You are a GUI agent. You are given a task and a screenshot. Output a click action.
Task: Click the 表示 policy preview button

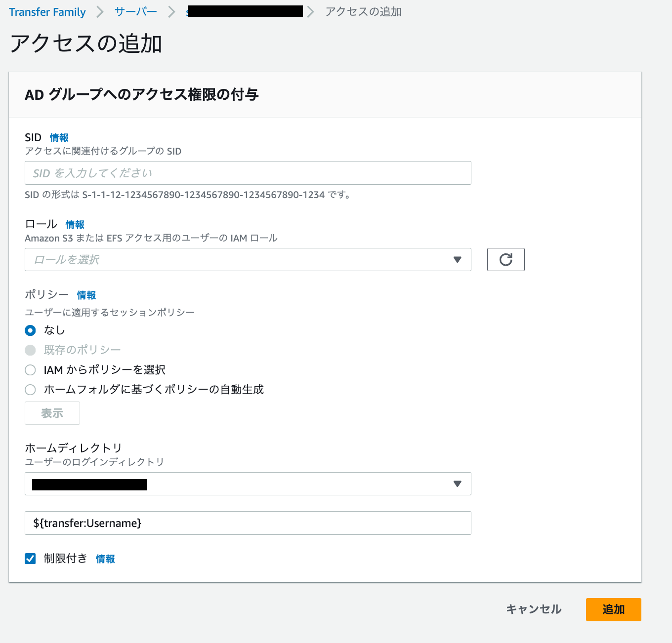click(x=52, y=413)
